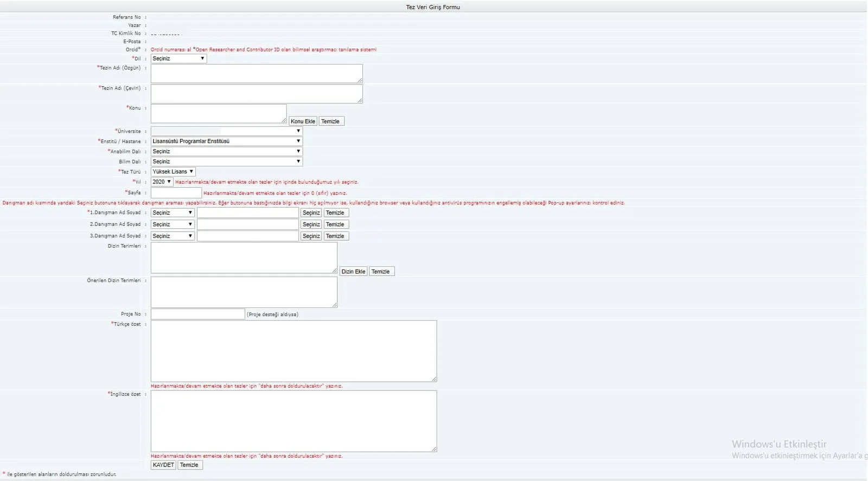Viewport: 868px width, 481px height.
Task: Open title dropdown for 2.Danışman
Action: click(x=173, y=225)
